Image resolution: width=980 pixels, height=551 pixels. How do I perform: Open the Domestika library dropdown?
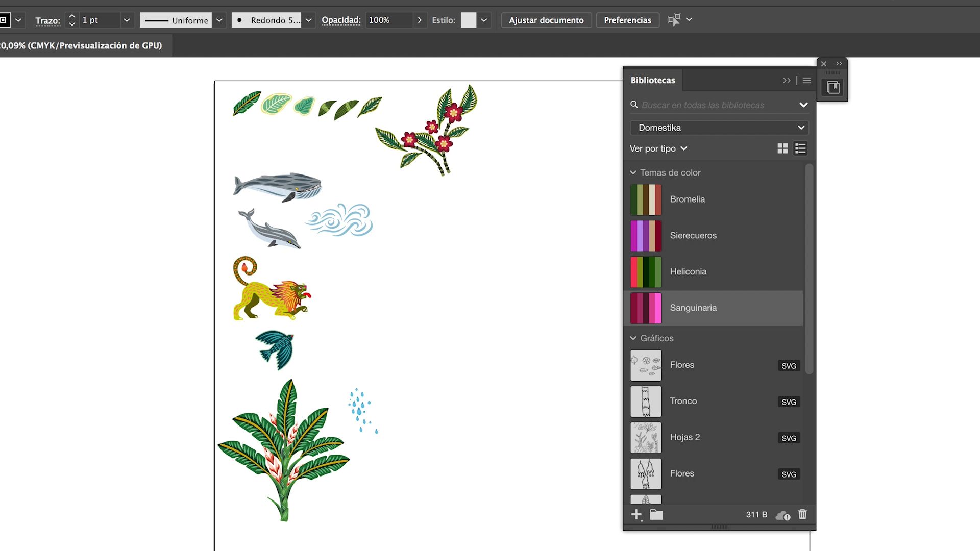[x=719, y=128]
